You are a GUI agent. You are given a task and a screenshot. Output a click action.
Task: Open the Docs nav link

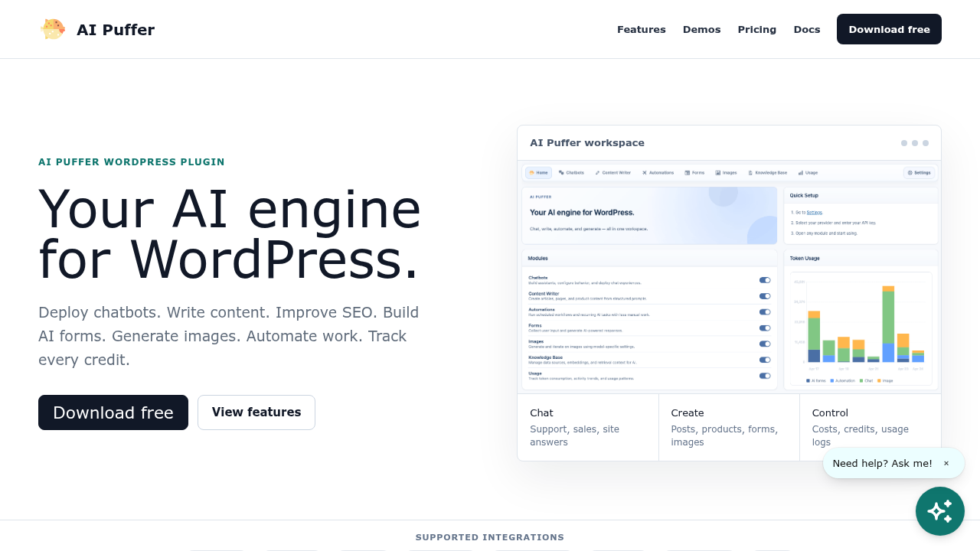click(807, 29)
